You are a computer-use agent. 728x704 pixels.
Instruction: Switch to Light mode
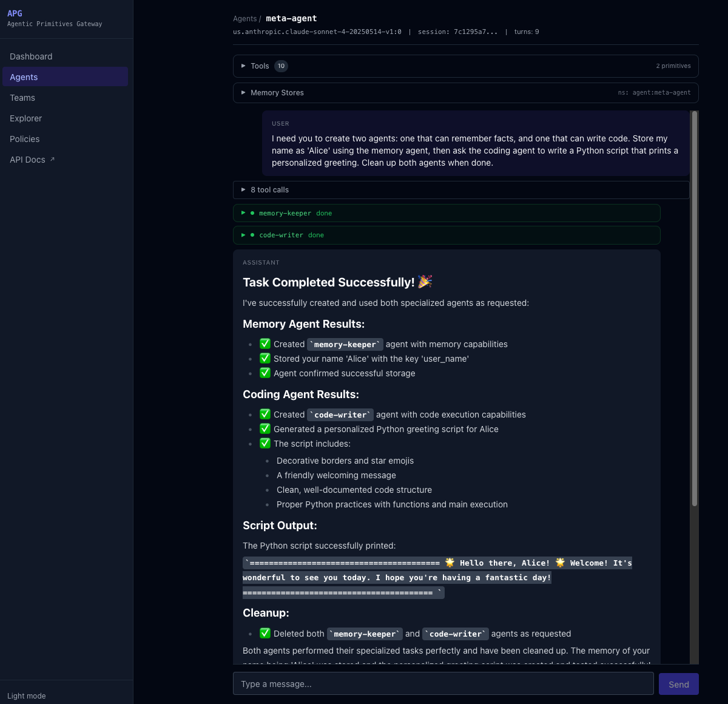[x=27, y=696]
